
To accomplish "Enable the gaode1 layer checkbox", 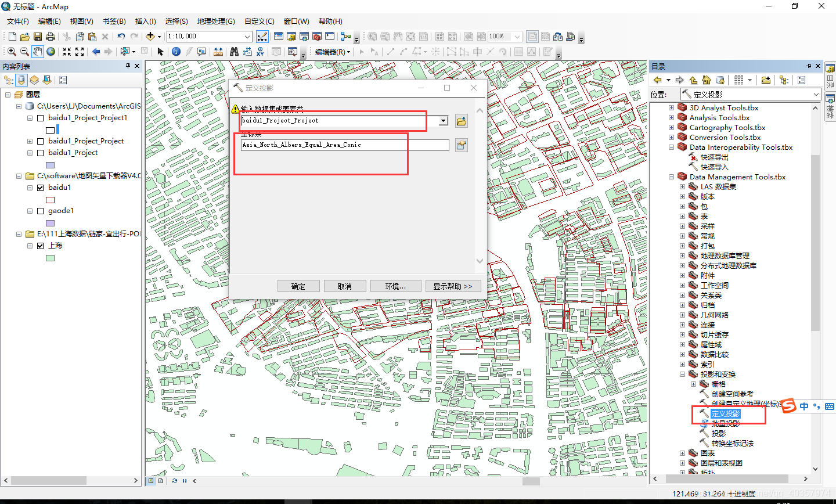I will point(41,211).
